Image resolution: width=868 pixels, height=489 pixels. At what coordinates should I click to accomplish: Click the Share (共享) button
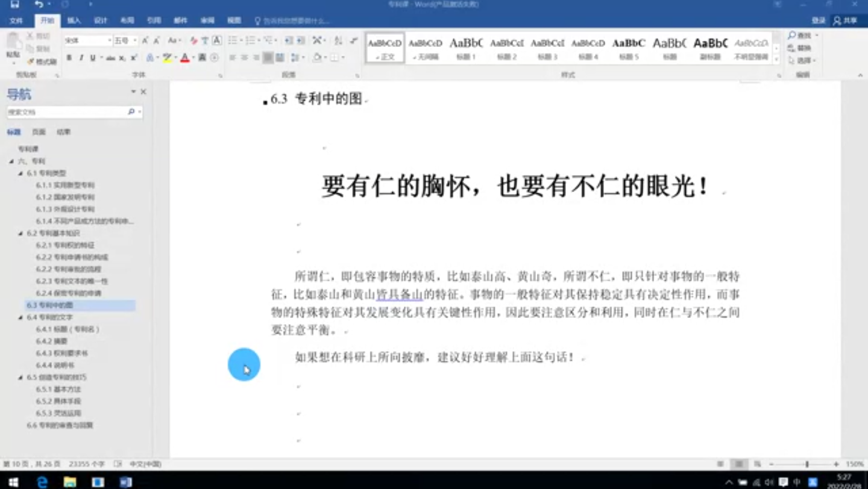(845, 20)
